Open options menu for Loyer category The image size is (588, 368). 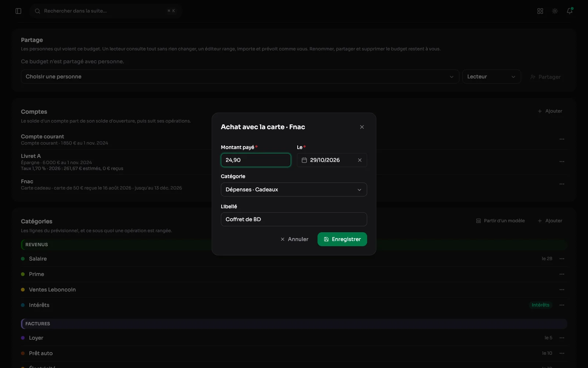click(562, 338)
